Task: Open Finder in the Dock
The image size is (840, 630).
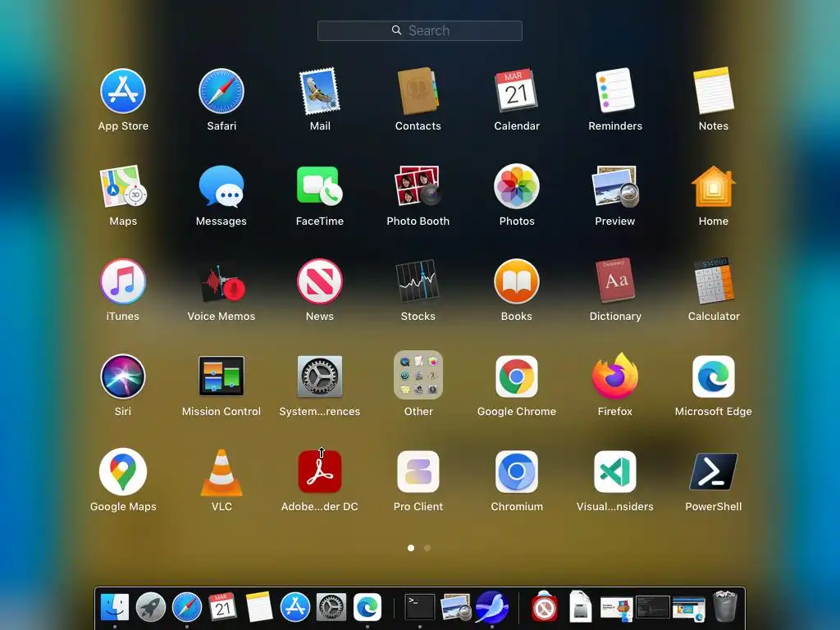Action: coord(115,607)
